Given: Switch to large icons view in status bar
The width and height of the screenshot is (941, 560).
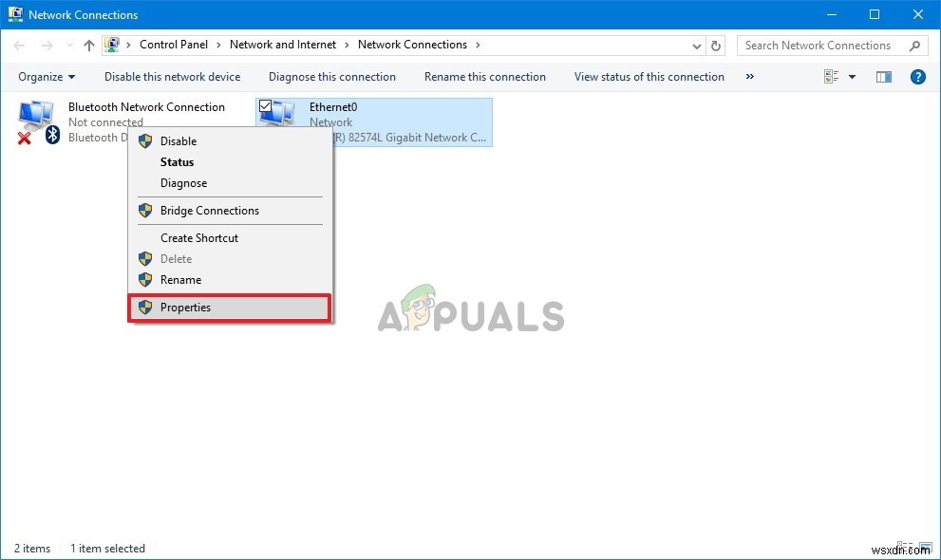Looking at the screenshot, I should [925, 548].
